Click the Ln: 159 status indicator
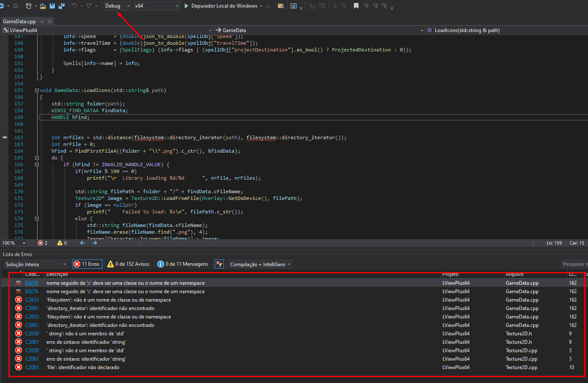 (554, 243)
